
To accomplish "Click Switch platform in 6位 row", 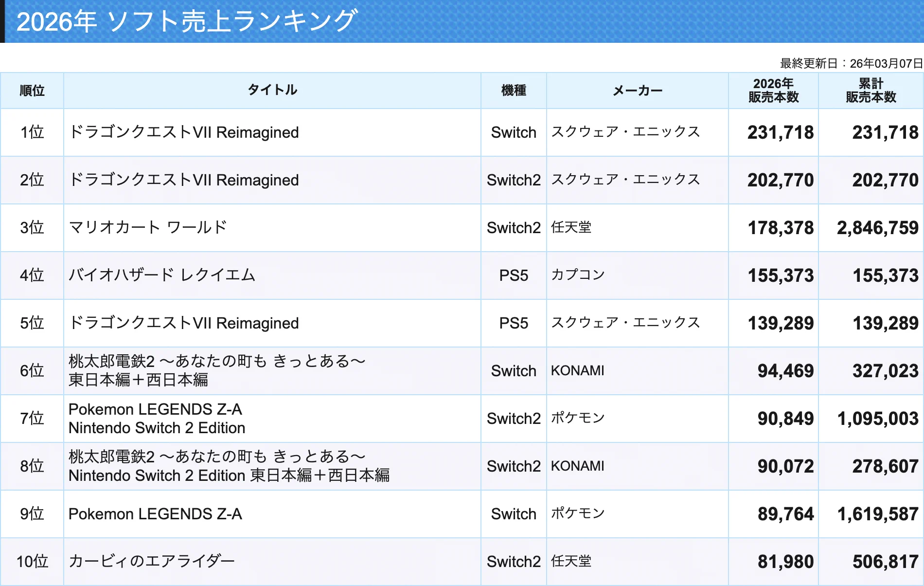I will pos(514,371).
